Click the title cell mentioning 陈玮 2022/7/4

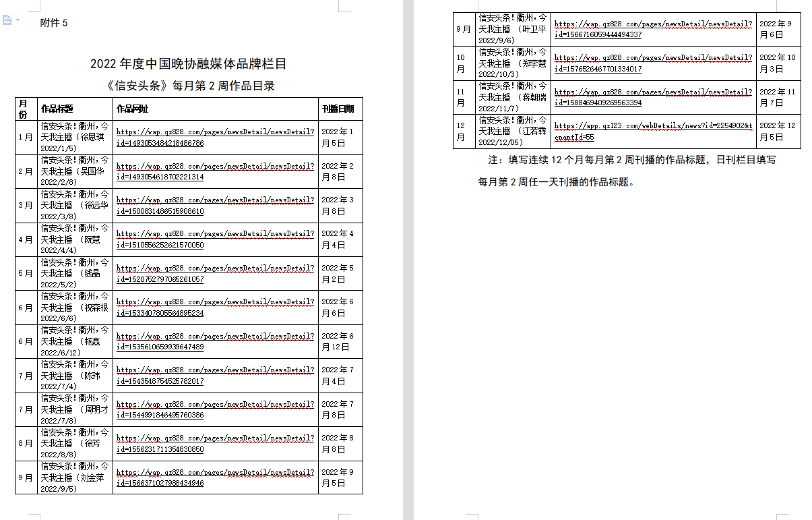point(75,376)
